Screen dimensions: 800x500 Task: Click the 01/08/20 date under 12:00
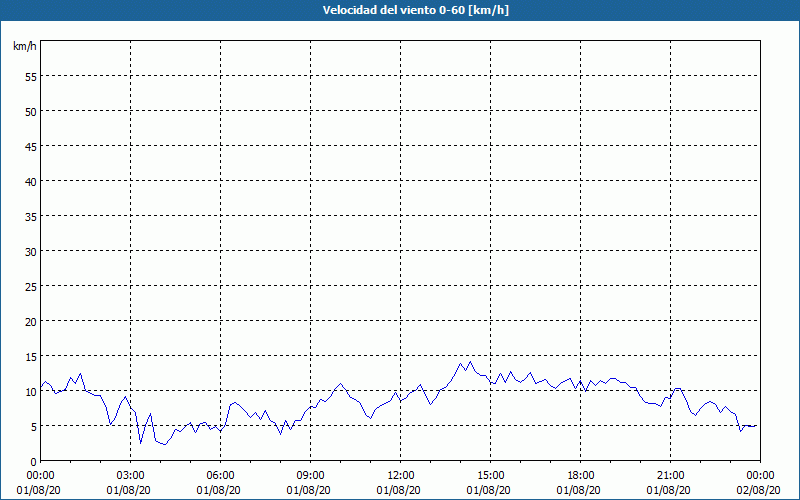point(398,490)
